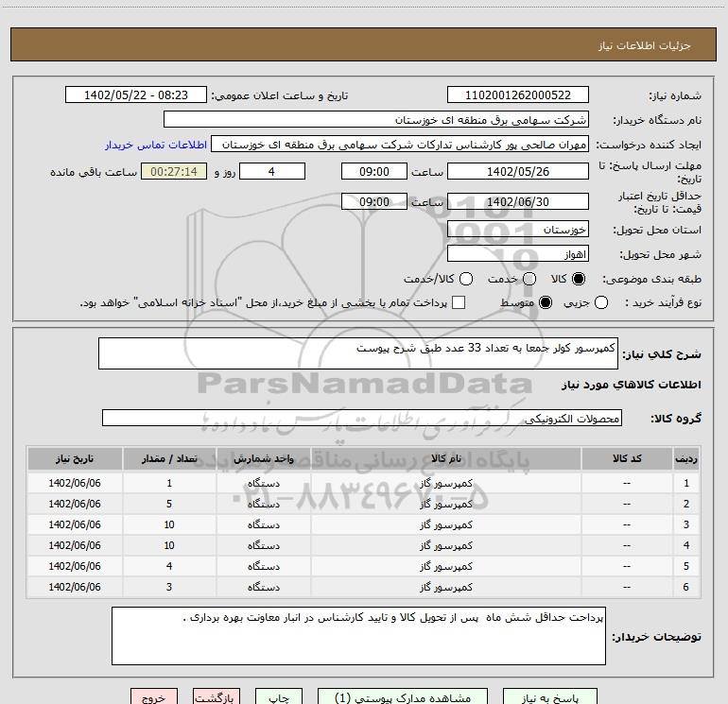Click the 'استان محل تحویل' field showing خوزستان
The height and width of the screenshot is (704, 728).
click(x=517, y=230)
